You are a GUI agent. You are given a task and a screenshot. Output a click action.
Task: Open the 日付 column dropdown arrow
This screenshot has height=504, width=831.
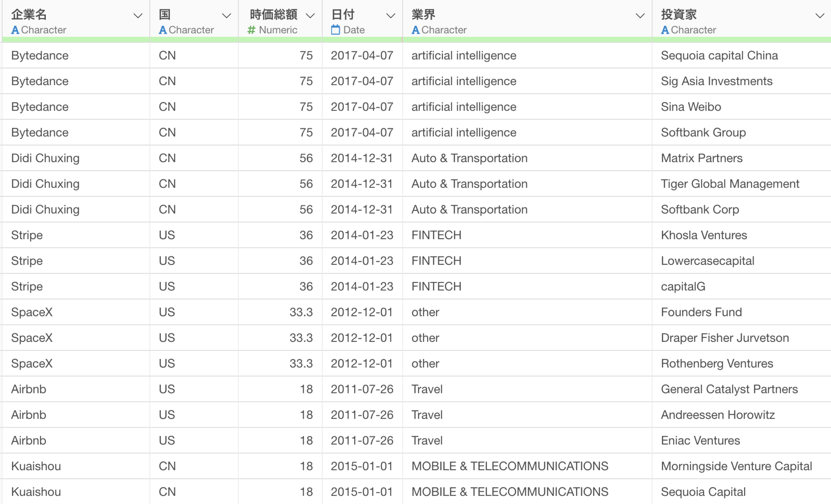tap(390, 15)
